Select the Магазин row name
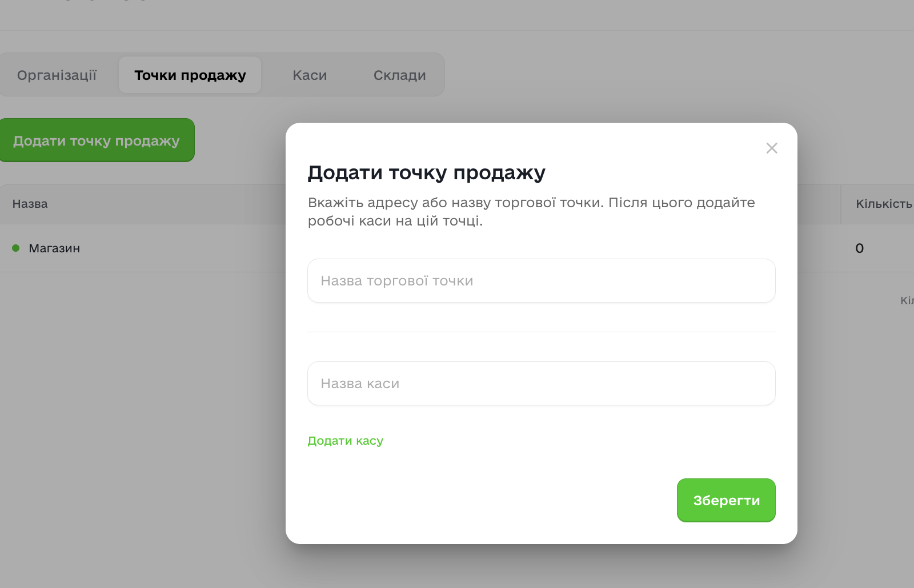Image resolution: width=914 pixels, height=588 pixels. [x=54, y=248]
